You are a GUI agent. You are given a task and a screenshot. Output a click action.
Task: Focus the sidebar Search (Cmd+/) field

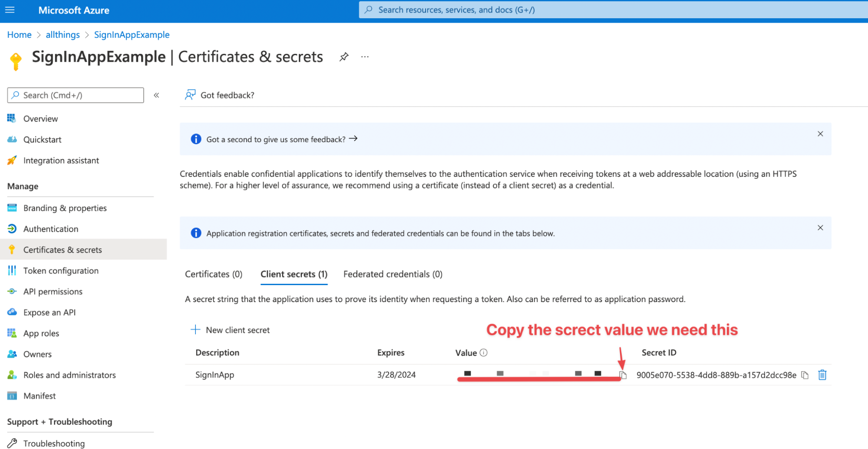tap(76, 95)
